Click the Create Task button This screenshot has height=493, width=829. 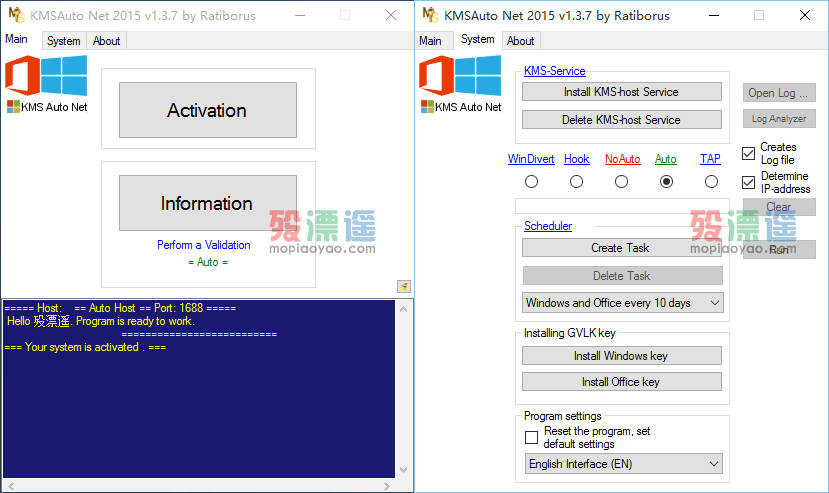pos(622,248)
